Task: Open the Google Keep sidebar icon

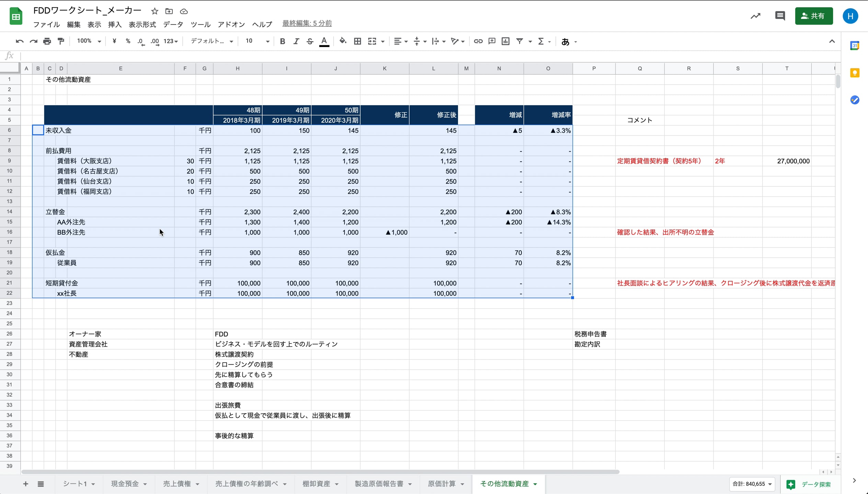Action: [x=855, y=73]
